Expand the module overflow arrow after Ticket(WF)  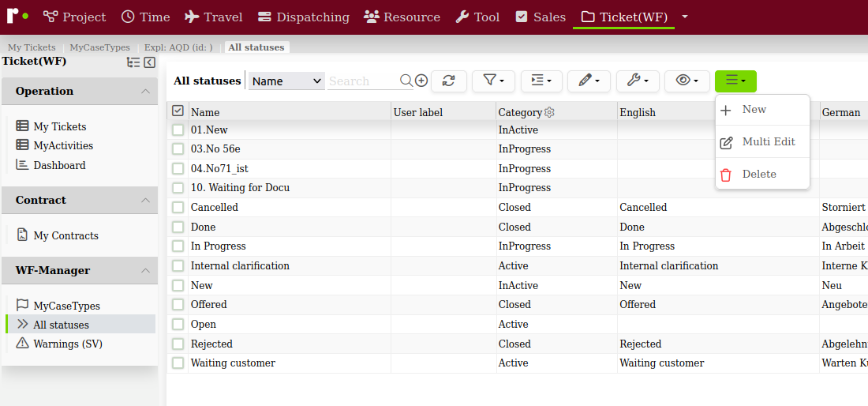coord(685,17)
